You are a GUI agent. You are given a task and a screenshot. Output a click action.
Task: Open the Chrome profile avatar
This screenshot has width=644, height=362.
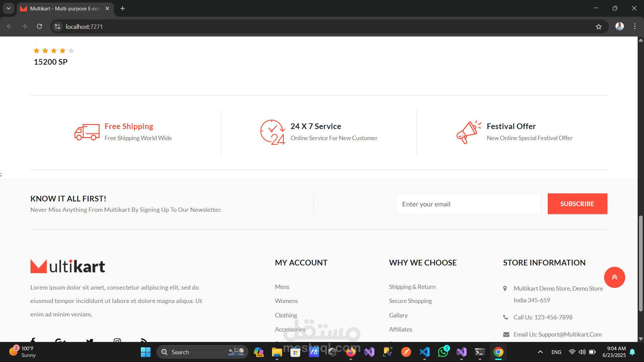point(620,26)
